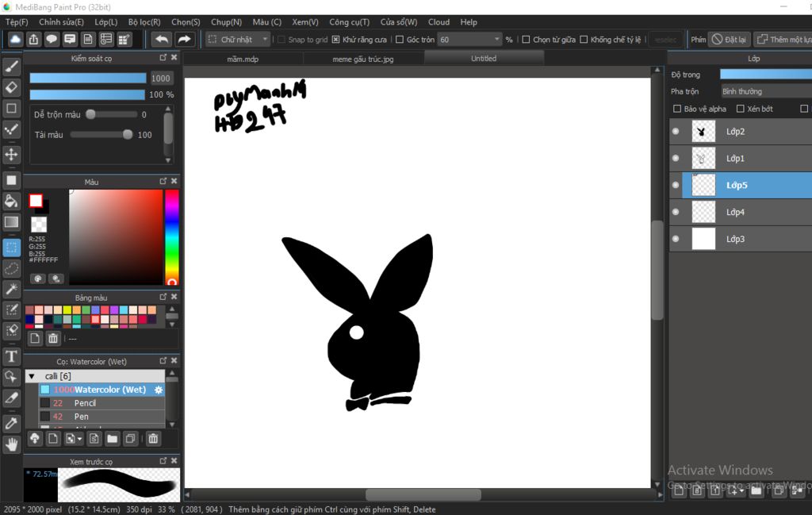Viewport: 812px width, 515px height.
Task: Open add brush dropdown arrow
Action: pos(79,439)
